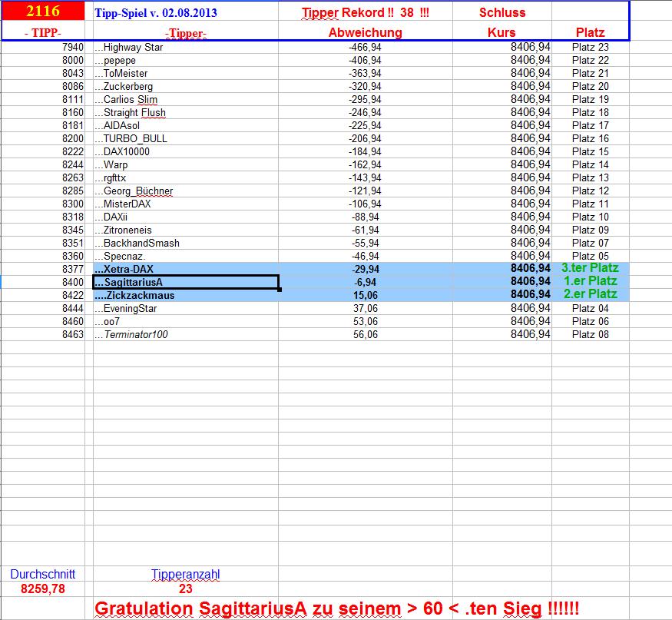This screenshot has width=672, height=620.
Task: Select the '...DAX10000' name cell
Action: pyautogui.click(x=186, y=152)
